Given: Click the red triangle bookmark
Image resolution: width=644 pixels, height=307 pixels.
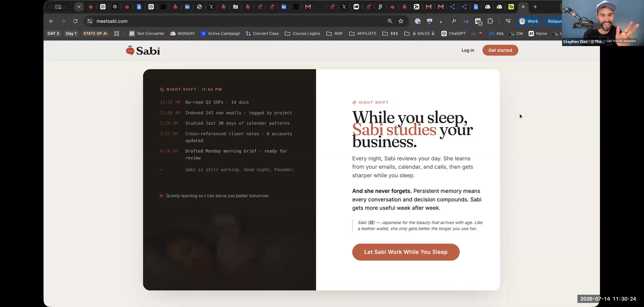Looking at the screenshot, I should coord(480,33).
